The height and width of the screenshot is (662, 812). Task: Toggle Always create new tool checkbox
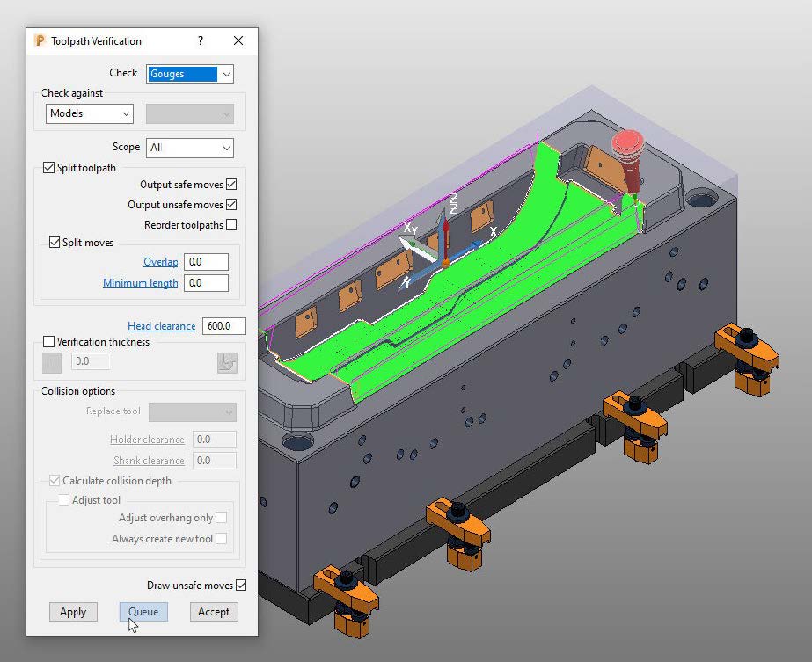(x=221, y=539)
